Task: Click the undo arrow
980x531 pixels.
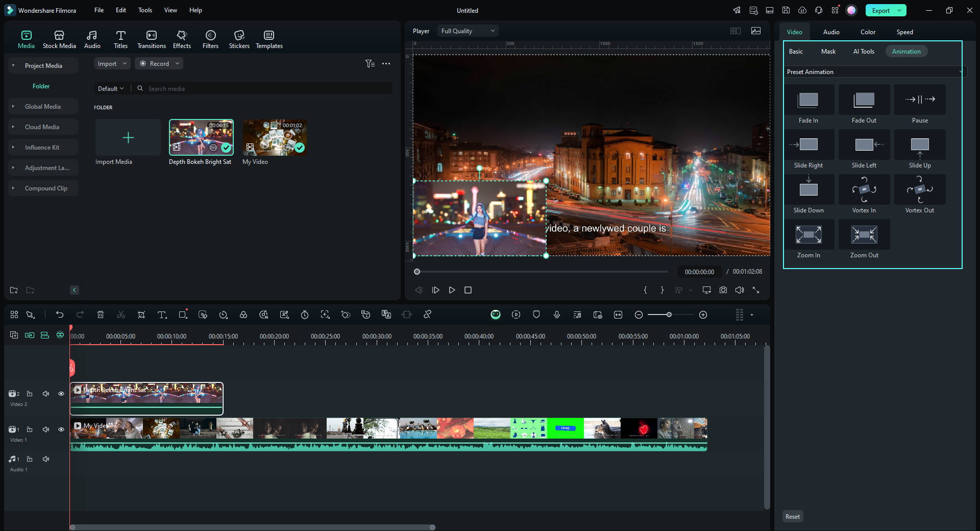Action: click(x=60, y=315)
